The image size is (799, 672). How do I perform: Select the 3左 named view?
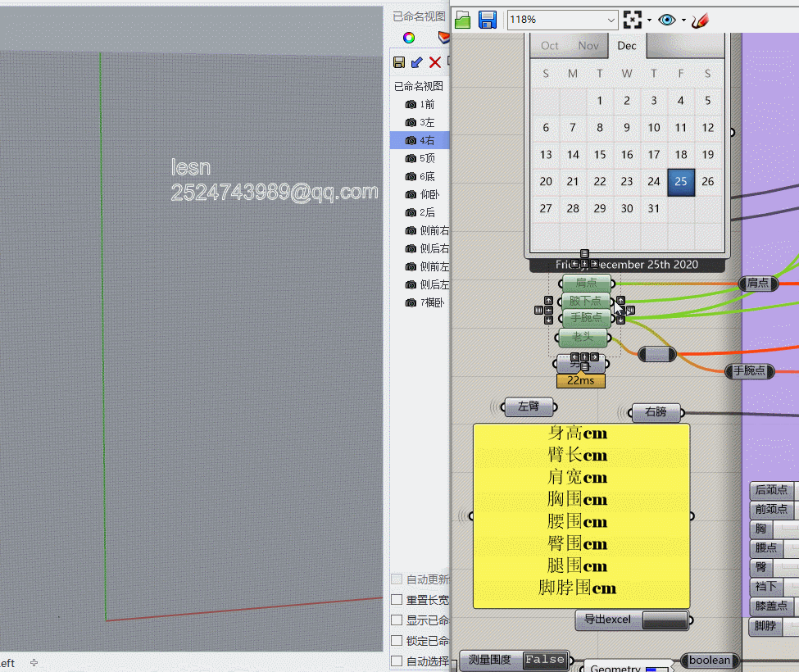click(x=420, y=122)
